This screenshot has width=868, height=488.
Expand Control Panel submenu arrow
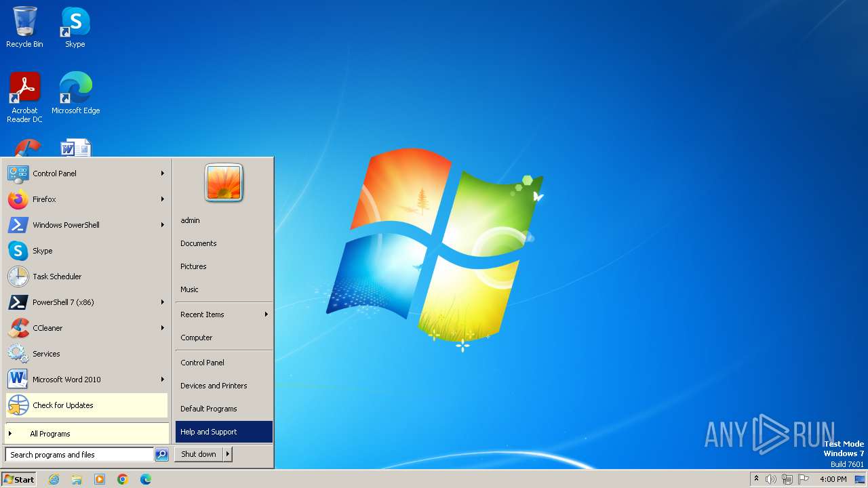coord(163,174)
